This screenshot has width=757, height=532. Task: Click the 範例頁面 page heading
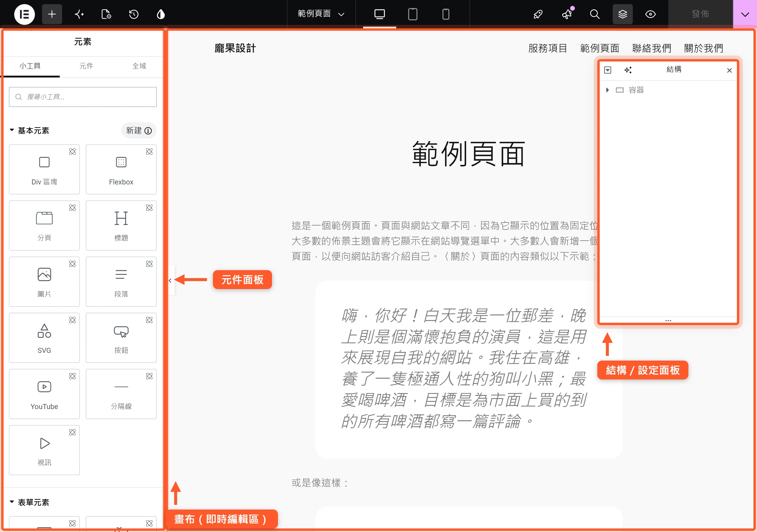coord(468,154)
